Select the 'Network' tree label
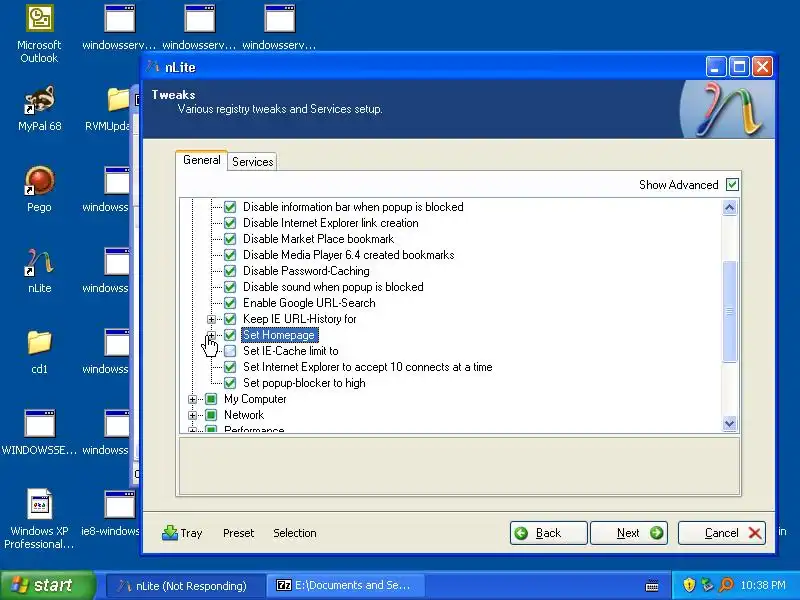The image size is (800, 600). point(244,415)
